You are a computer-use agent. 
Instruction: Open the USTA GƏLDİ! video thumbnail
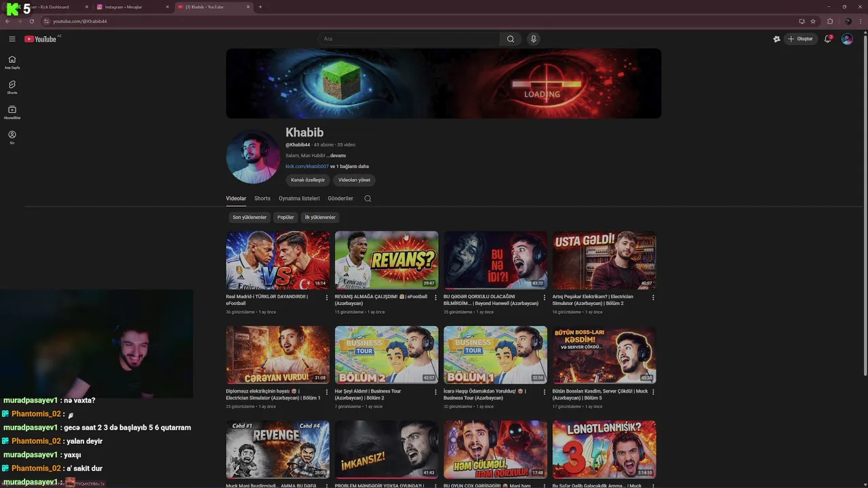pyautogui.click(x=604, y=260)
